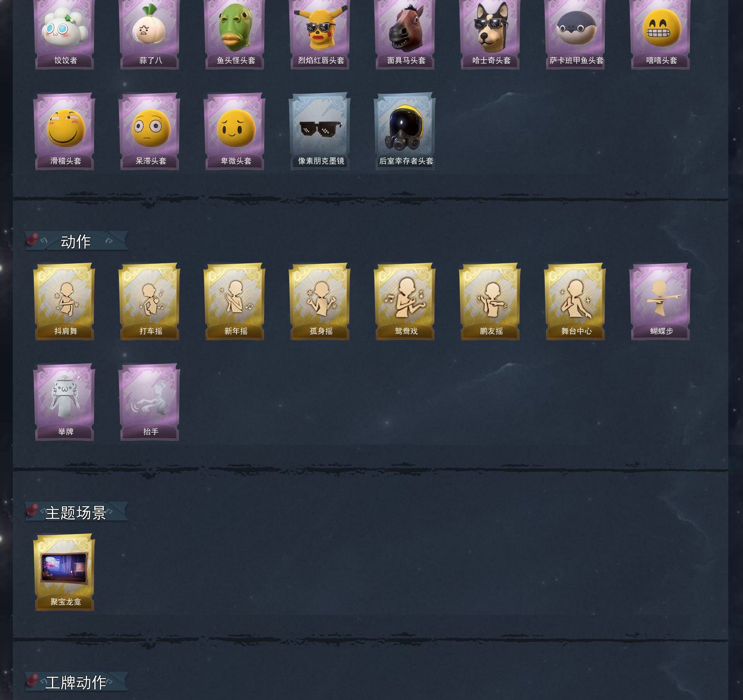
Task: Click the 动作 section header
Action: [x=76, y=241]
